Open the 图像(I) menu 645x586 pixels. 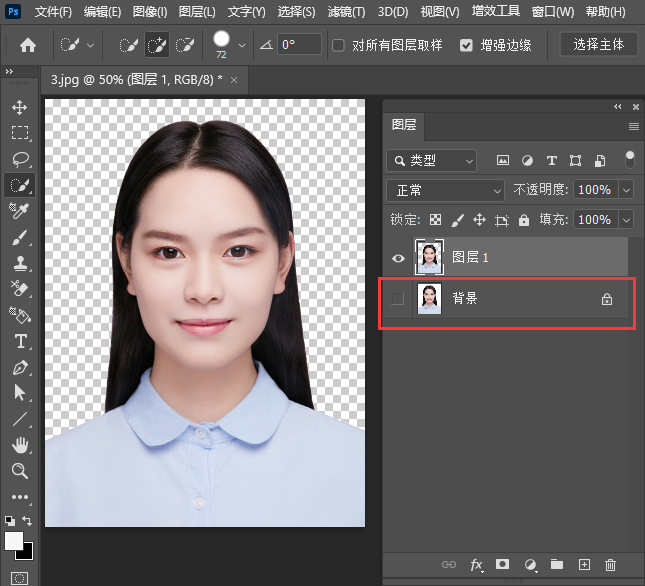click(150, 12)
